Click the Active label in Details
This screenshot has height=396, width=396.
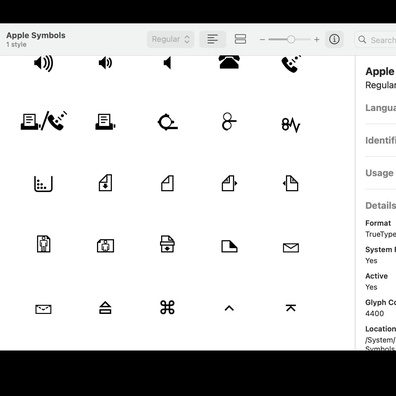(377, 276)
